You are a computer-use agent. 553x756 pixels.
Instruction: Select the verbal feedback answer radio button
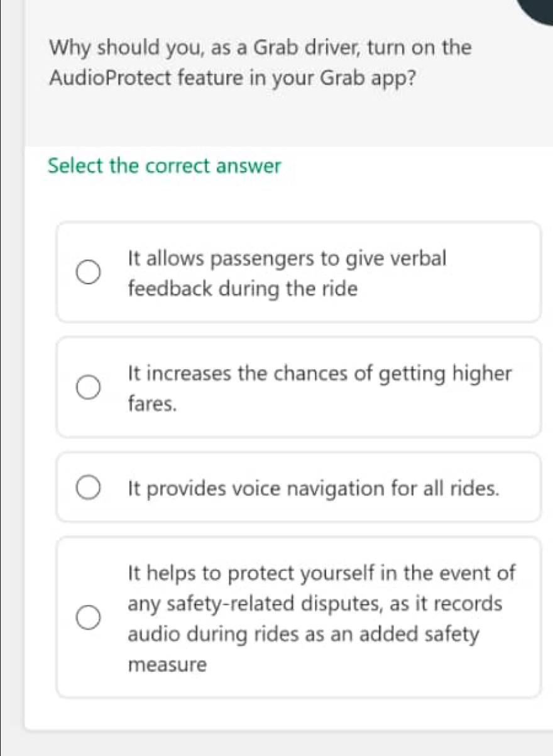(x=88, y=271)
